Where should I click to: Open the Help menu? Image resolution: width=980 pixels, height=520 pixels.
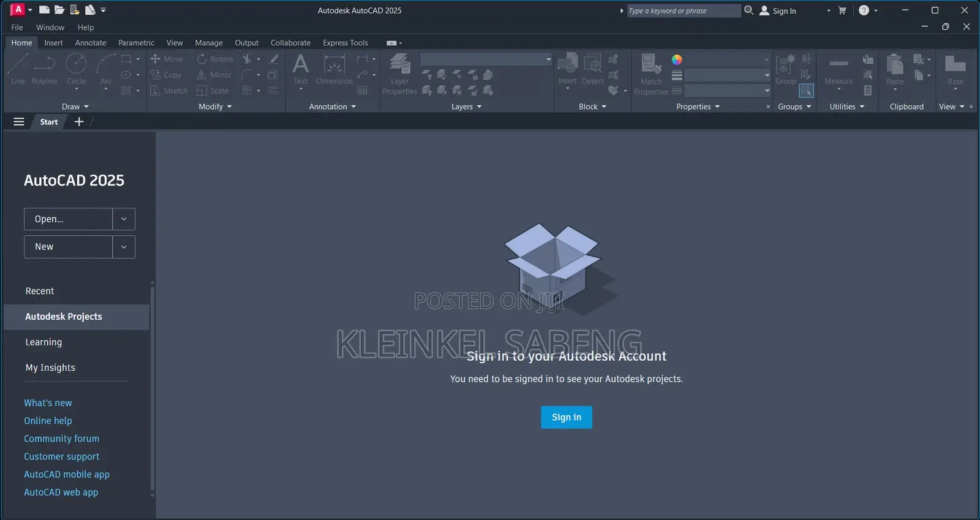pos(86,28)
